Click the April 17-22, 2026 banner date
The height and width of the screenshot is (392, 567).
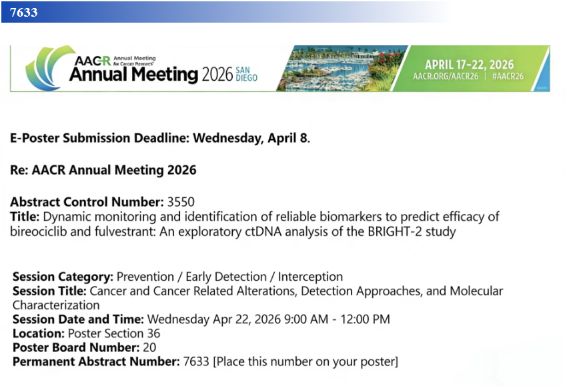[x=469, y=65]
